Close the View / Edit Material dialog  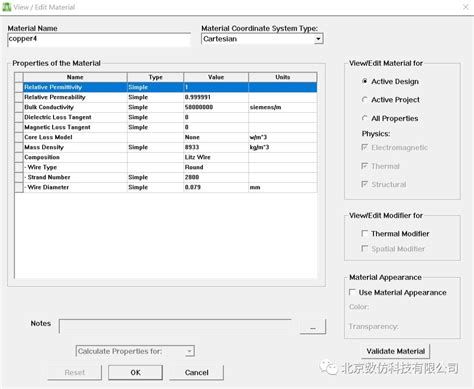466,7
